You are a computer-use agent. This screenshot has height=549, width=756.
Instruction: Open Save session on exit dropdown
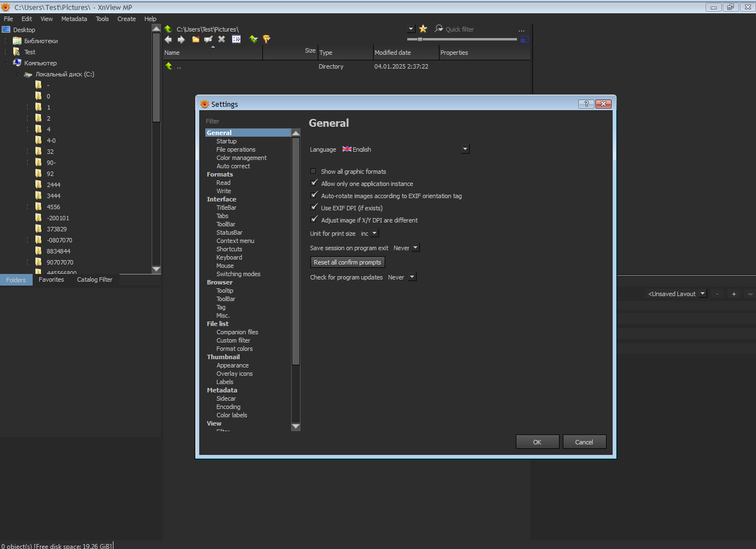coord(415,248)
